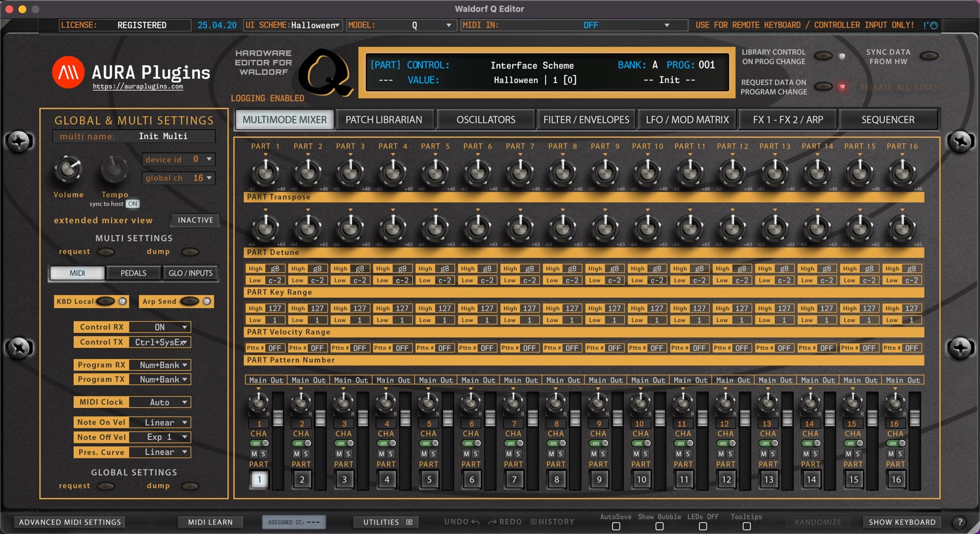Toggle the Tooltips checkbox
The width and height of the screenshot is (980, 534).
coord(747,526)
